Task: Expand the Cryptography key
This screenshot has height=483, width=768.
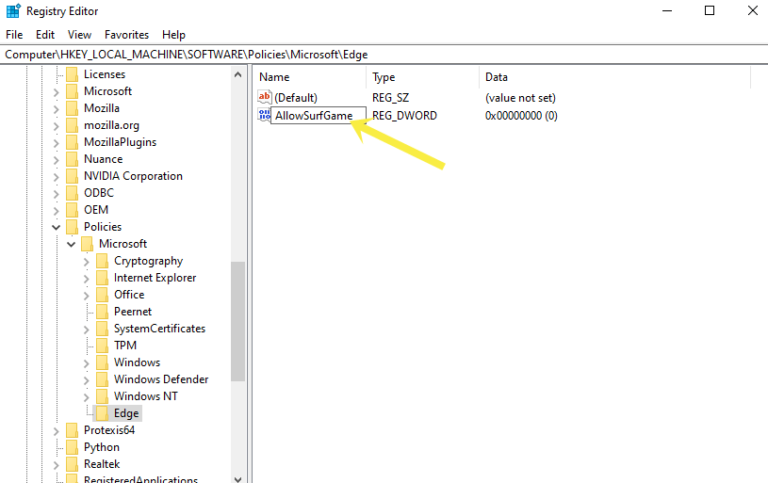Action: point(86,262)
